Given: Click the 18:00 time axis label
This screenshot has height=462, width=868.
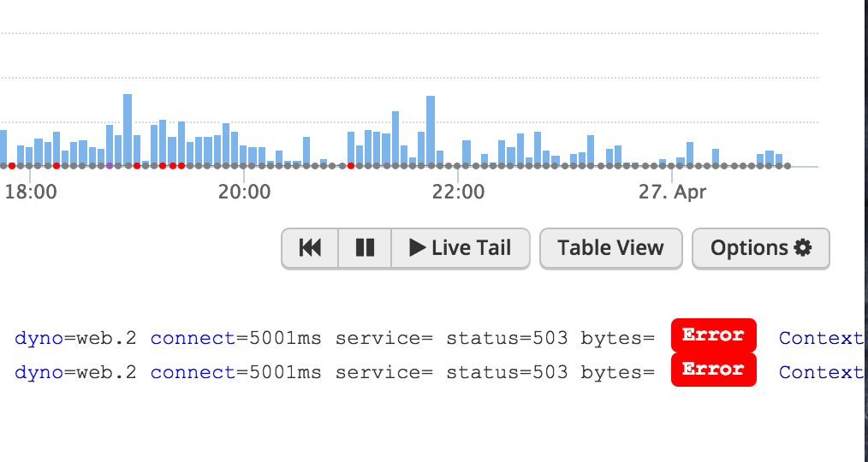Looking at the screenshot, I should (x=31, y=192).
